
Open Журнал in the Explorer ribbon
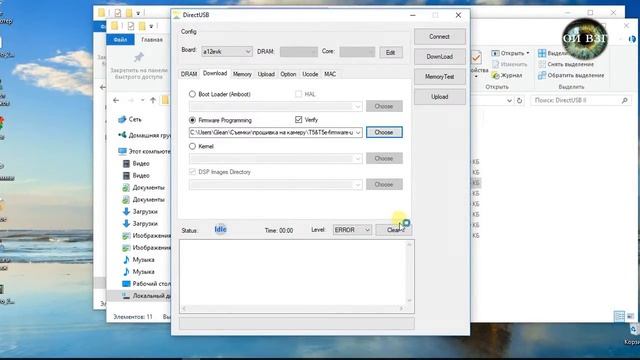(507, 75)
